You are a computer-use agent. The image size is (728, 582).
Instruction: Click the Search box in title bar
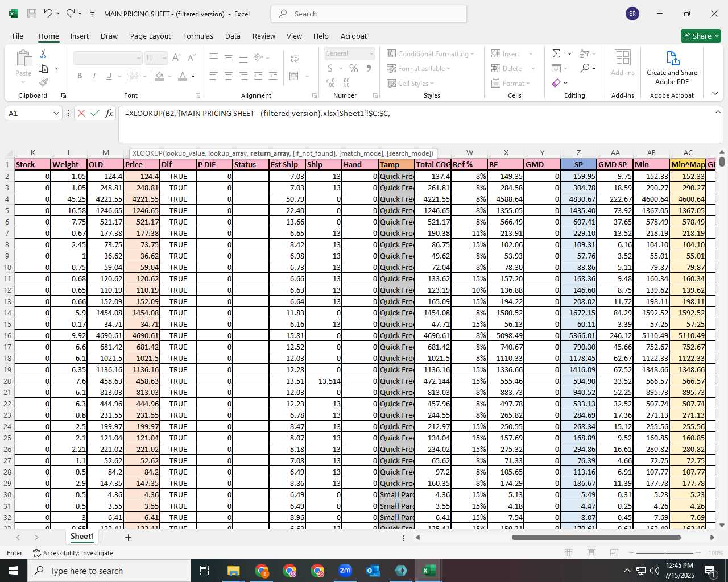[x=369, y=14]
